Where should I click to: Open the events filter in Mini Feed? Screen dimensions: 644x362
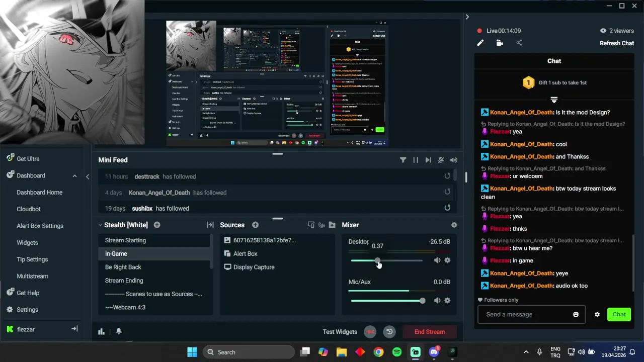(403, 160)
